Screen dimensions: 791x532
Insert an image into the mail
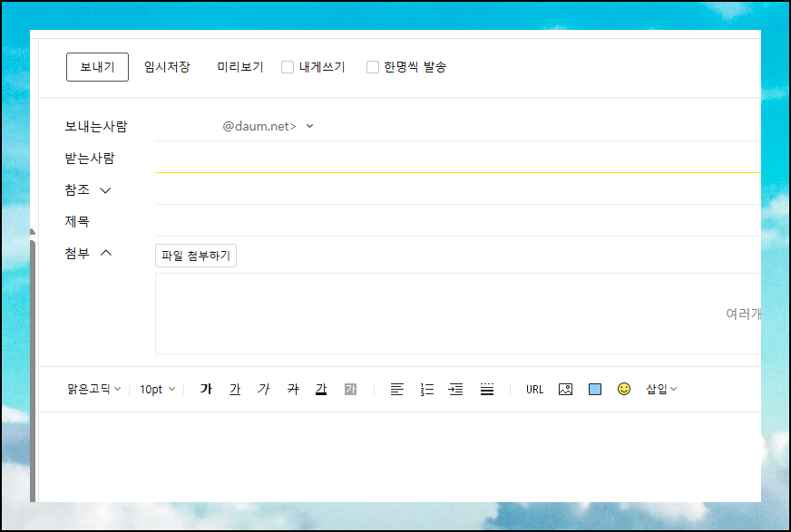pyautogui.click(x=565, y=390)
